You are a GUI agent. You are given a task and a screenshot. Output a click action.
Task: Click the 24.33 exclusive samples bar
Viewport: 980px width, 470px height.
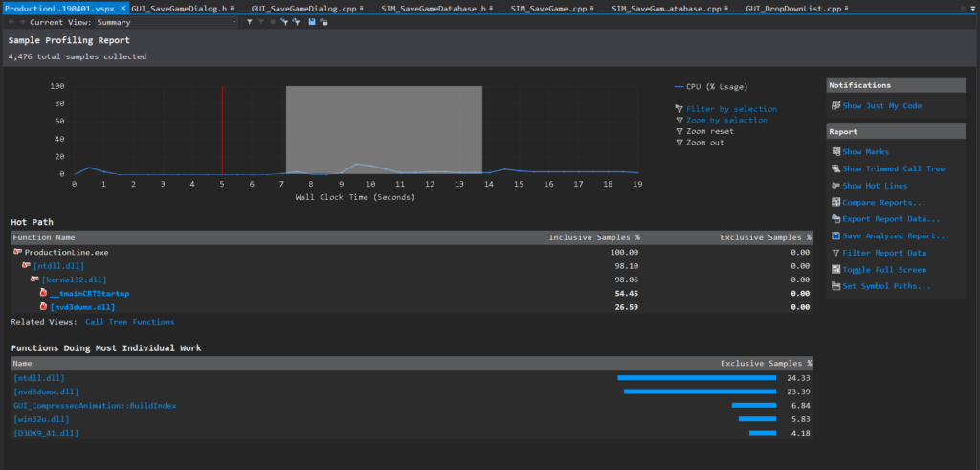697,378
